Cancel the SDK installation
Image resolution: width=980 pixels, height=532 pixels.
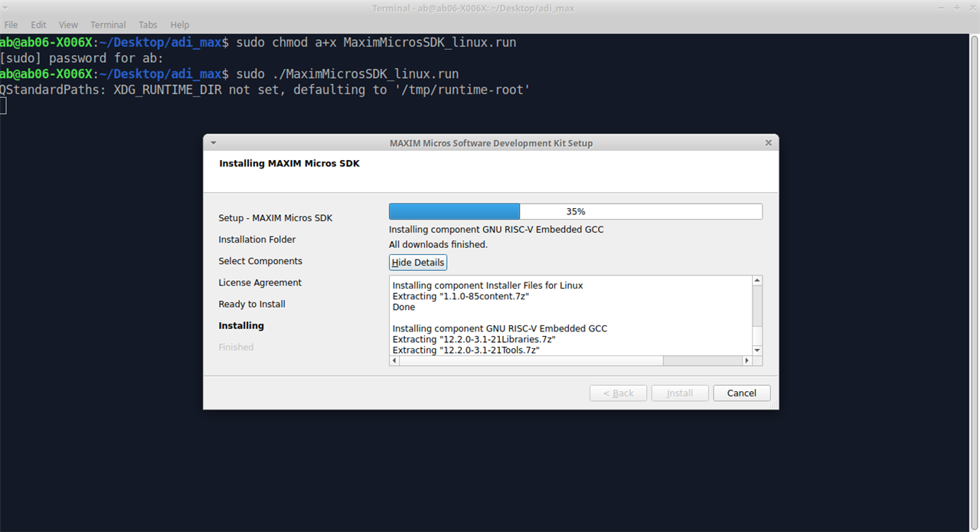741,393
